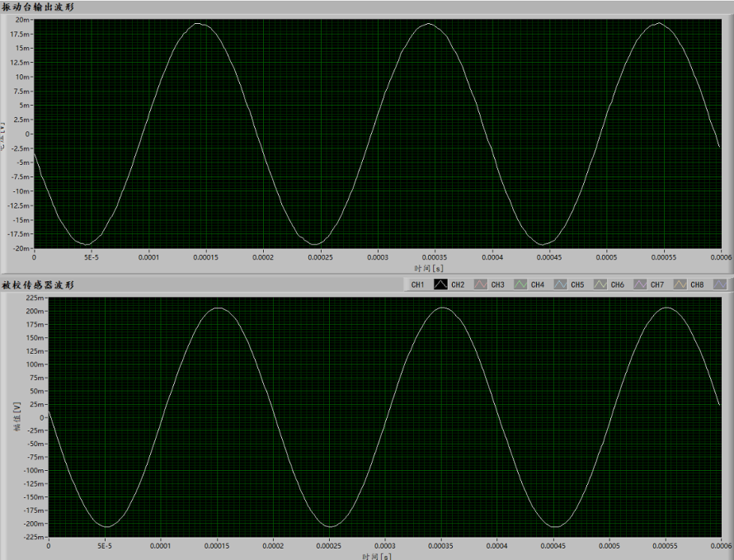
Task: Click the 20m maximum on top graph Y axis
Action: (22, 20)
